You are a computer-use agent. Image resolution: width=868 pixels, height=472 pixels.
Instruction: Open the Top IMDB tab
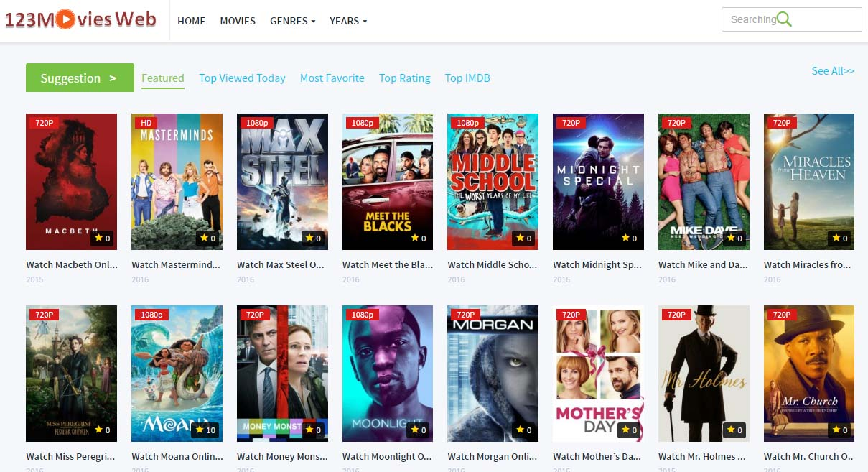[x=467, y=78]
